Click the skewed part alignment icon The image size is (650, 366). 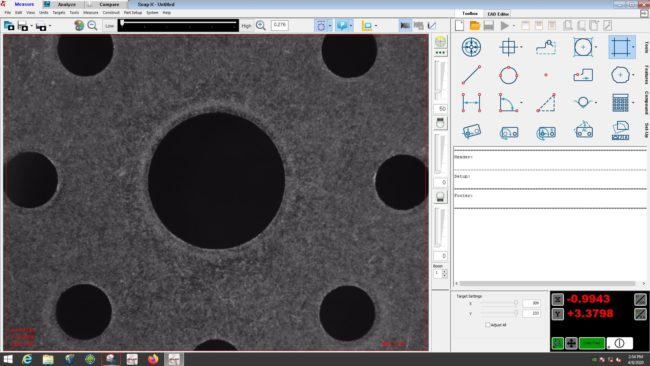[471, 131]
